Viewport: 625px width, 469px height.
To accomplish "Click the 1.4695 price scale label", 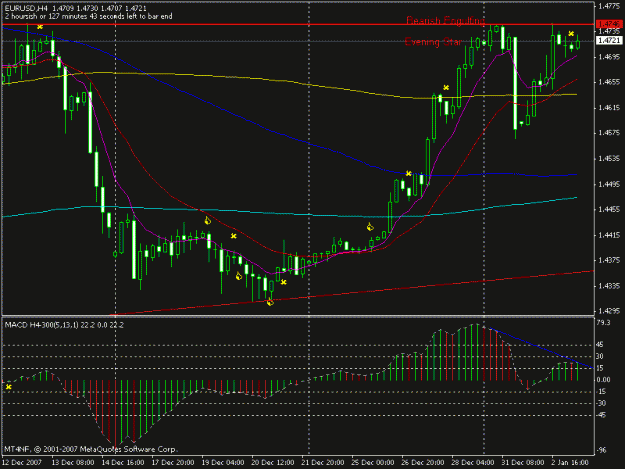I will tap(609, 57).
